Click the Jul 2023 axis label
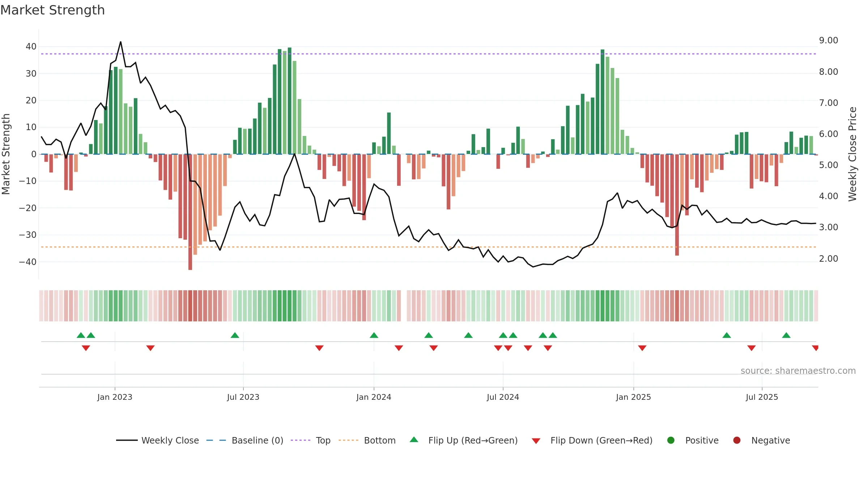The height and width of the screenshot is (488, 868). (x=243, y=397)
